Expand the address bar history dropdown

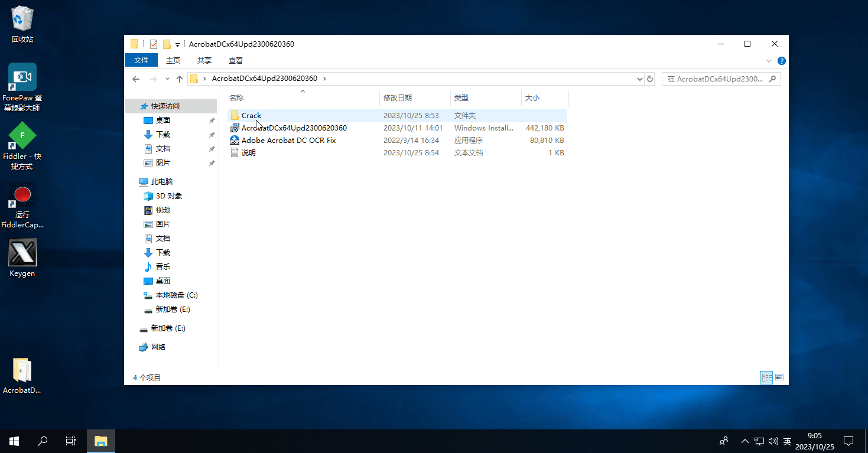tap(640, 79)
